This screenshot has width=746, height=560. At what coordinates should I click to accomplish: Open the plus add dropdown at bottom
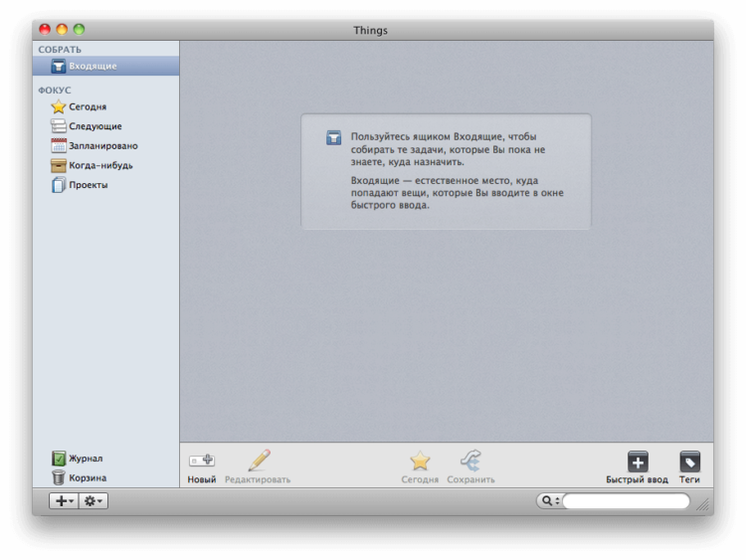pyautogui.click(x=64, y=501)
